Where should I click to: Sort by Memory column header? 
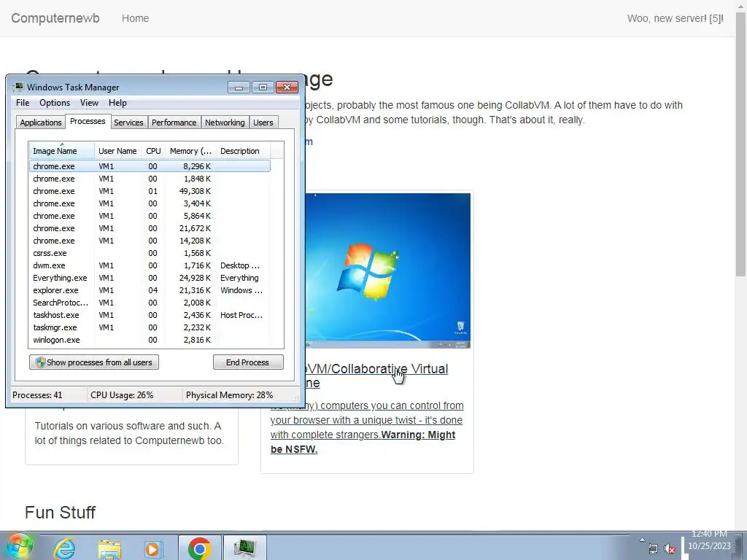point(190,151)
